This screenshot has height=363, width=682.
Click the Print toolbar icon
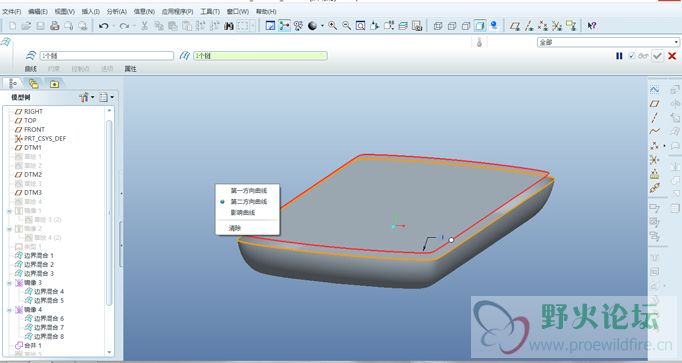point(54,26)
